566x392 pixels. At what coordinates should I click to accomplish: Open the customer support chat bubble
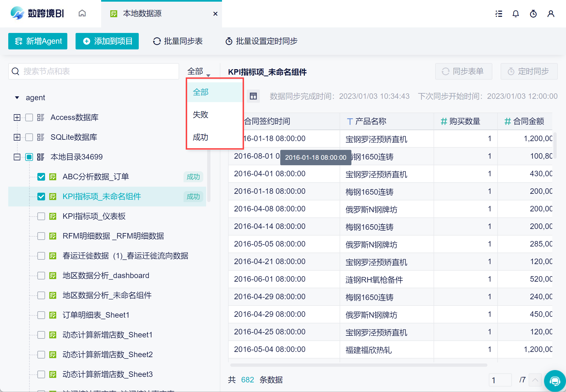pos(555,381)
